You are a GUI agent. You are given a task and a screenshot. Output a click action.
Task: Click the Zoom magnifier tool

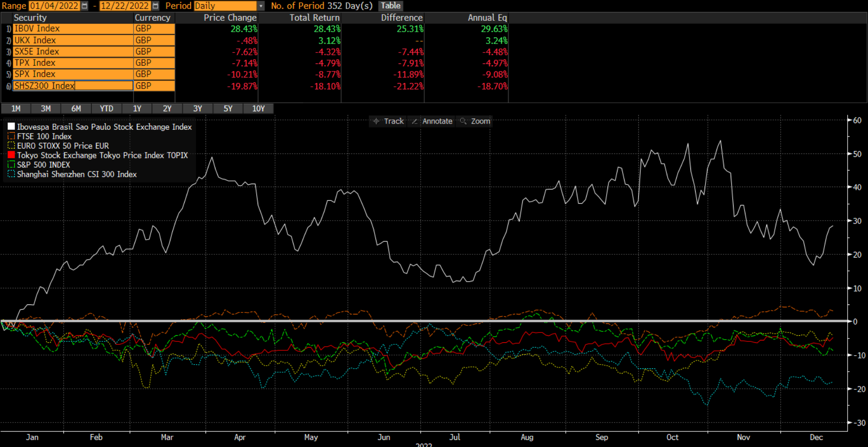[x=475, y=121]
